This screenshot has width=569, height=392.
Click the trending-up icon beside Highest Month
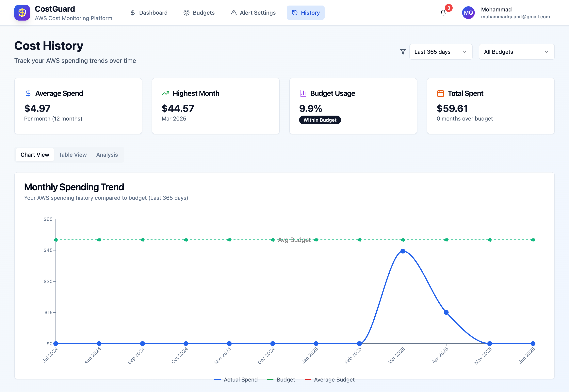tap(166, 93)
